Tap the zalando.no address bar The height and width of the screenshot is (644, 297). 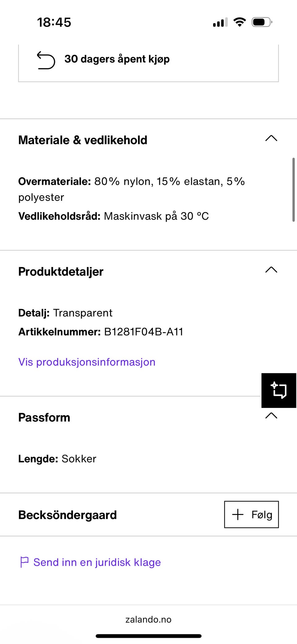(148, 619)
